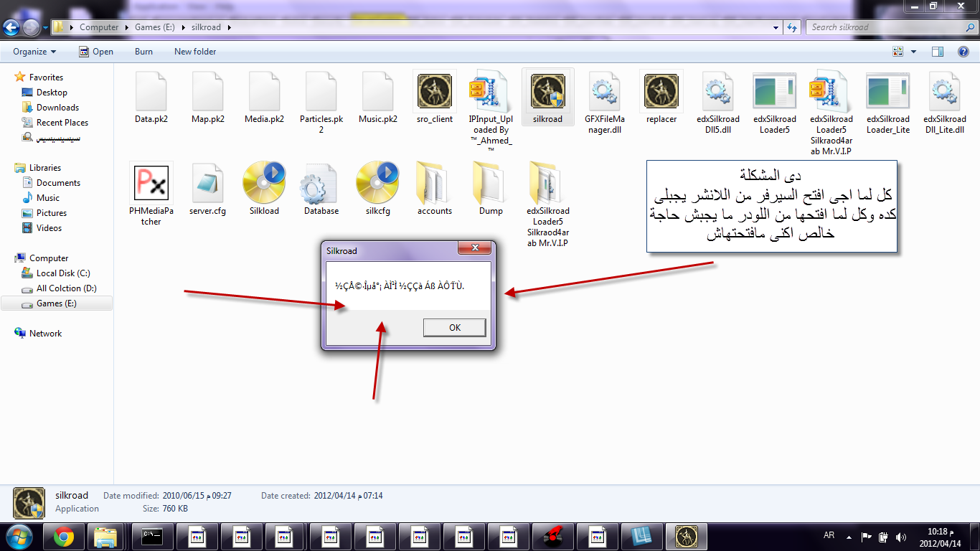Select the Database file icon
Screen dimensions: 980x551
coord(321,182)
